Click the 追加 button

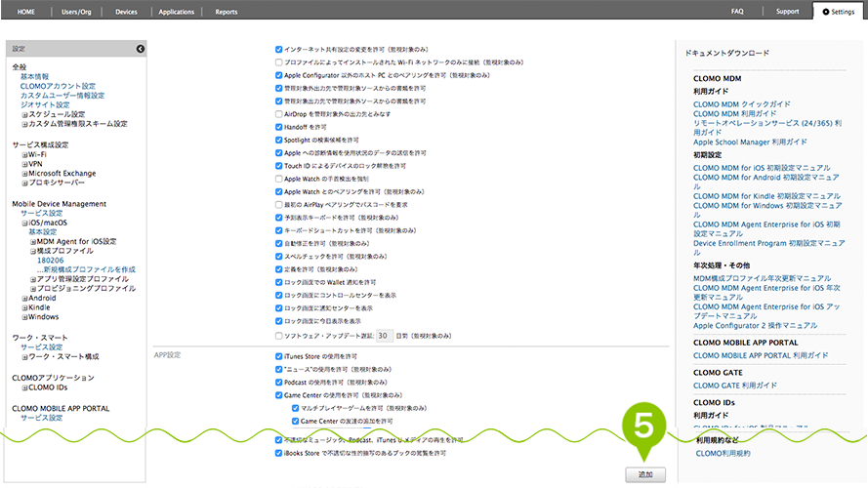(645, 474)
